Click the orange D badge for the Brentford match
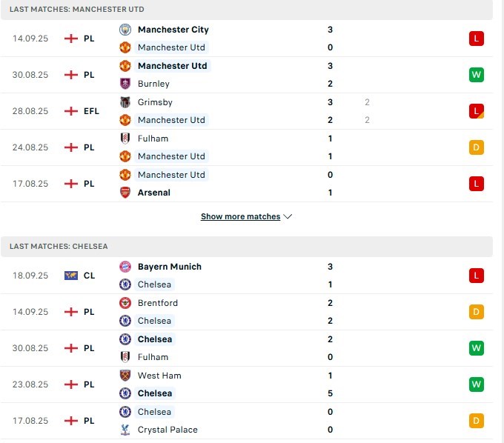 click(476, 312)
